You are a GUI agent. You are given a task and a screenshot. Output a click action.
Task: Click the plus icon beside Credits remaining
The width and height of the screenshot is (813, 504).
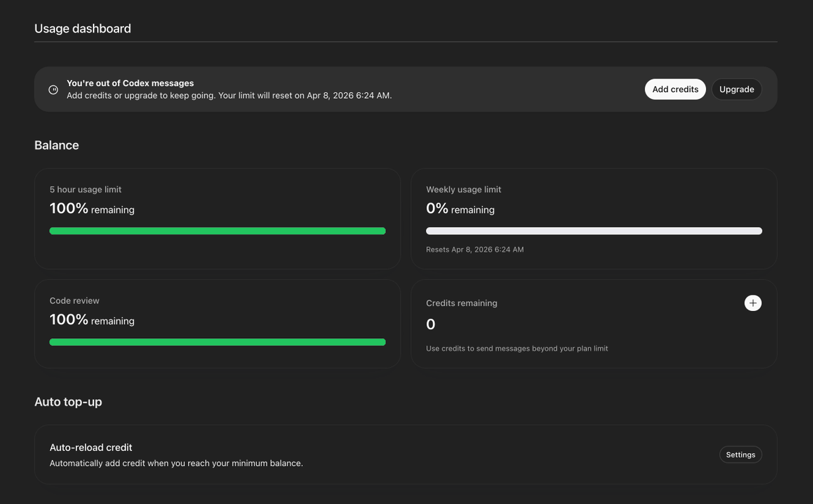(x=753, y=303)
